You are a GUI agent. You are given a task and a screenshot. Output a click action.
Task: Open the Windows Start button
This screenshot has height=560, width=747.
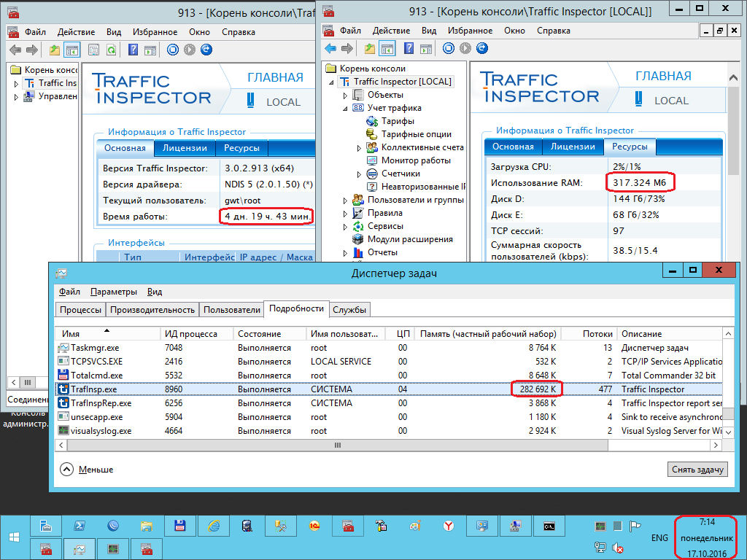(x=14, y=537)
